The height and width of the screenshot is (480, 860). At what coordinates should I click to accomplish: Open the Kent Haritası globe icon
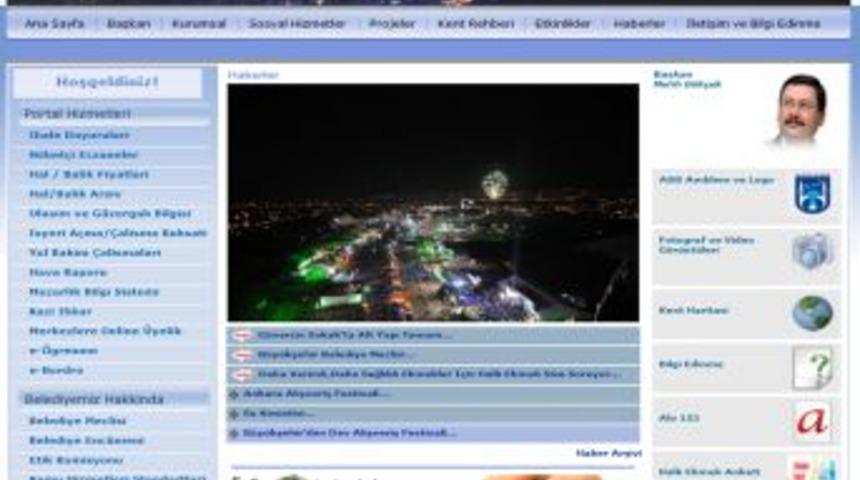[812, 313]
